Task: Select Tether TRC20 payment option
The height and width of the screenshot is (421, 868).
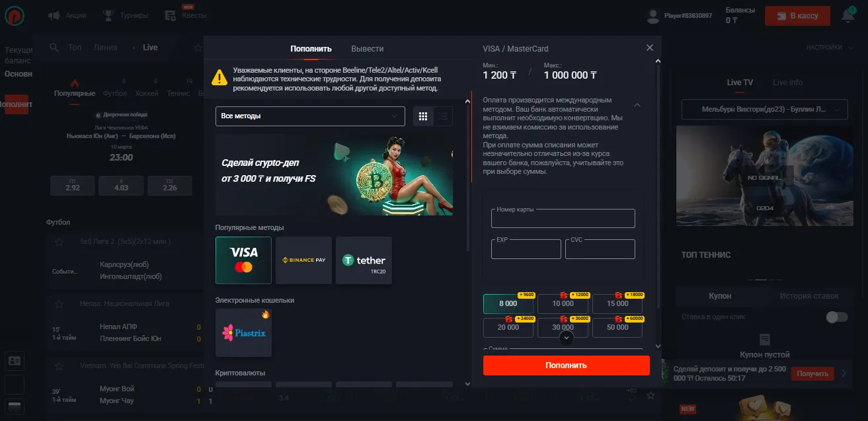Action: click(x=364, y=260)
